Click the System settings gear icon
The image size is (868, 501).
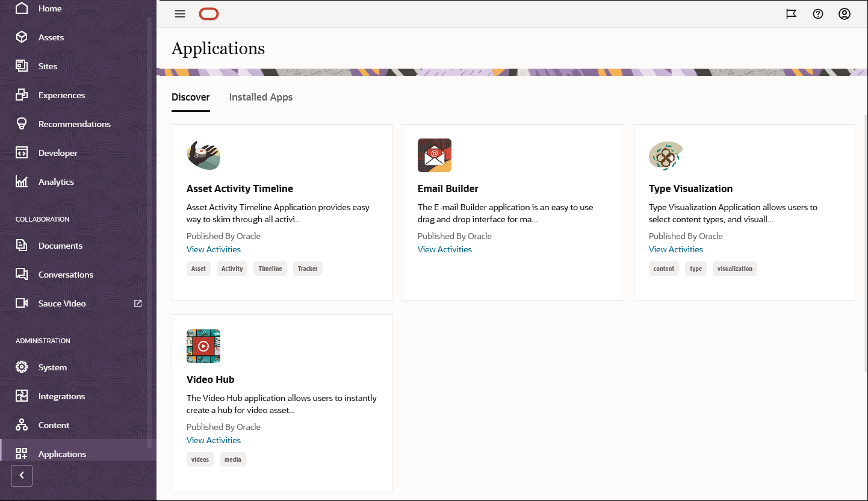(x=22, y=367)
